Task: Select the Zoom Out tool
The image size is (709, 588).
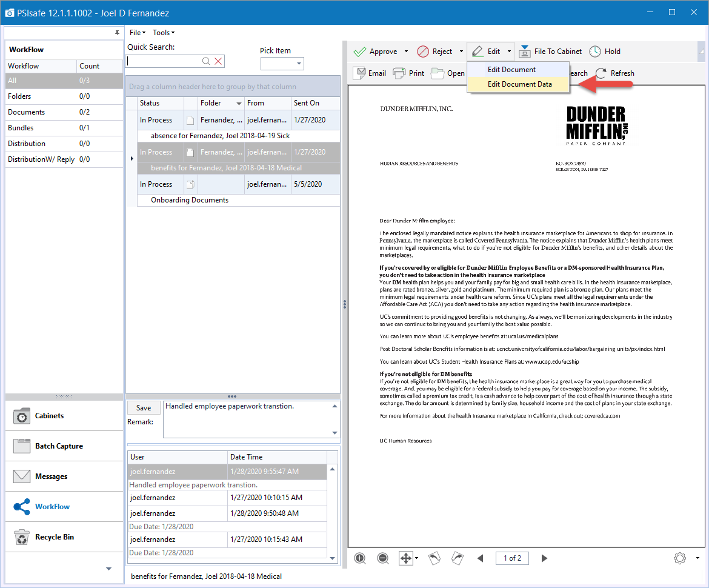Action: point(383,558)
